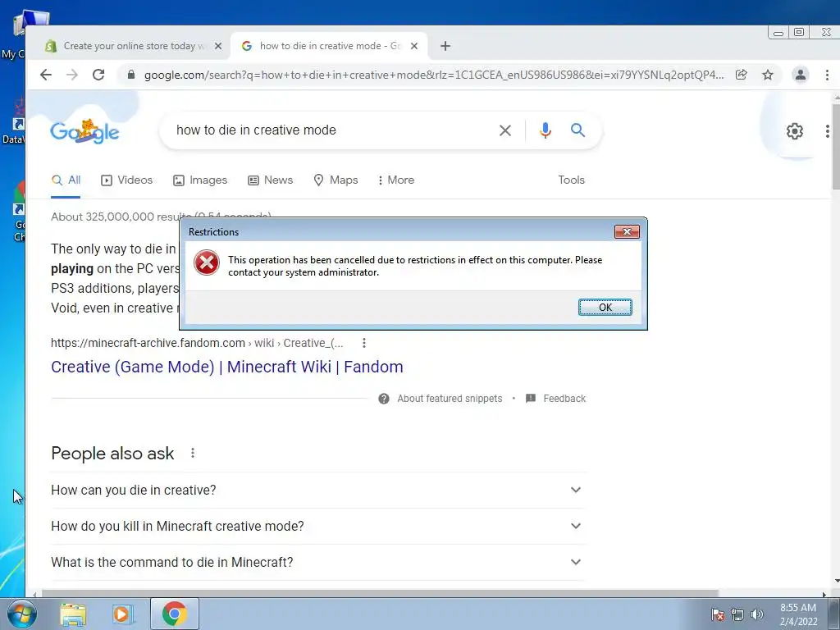The width and height of the screenshot is (840, 630).
Task: Click the share page icon in address bar
Action: point(741,75)
